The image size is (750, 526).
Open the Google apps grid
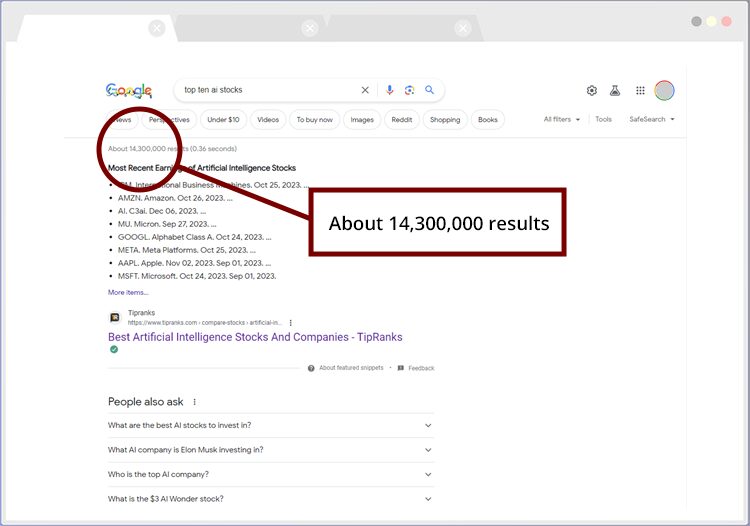point(640,91)
